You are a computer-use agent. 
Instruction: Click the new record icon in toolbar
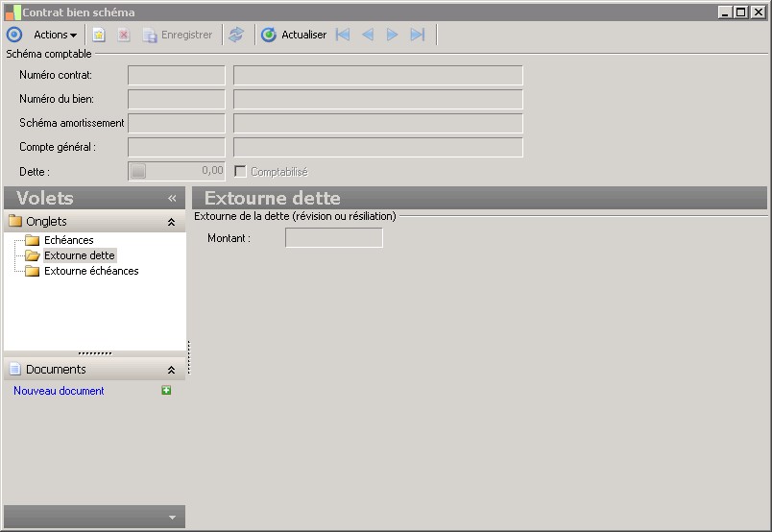point(99,35)
